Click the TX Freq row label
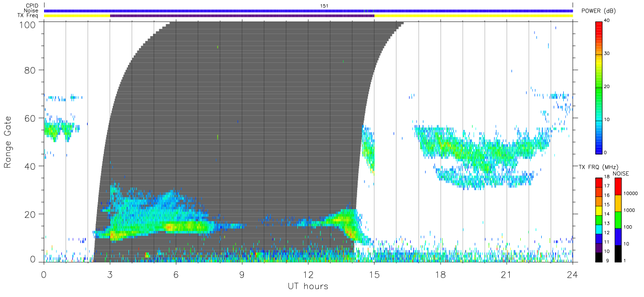Image resolution: width=644 pixels, height=297 pixels. tap(28, 16)
